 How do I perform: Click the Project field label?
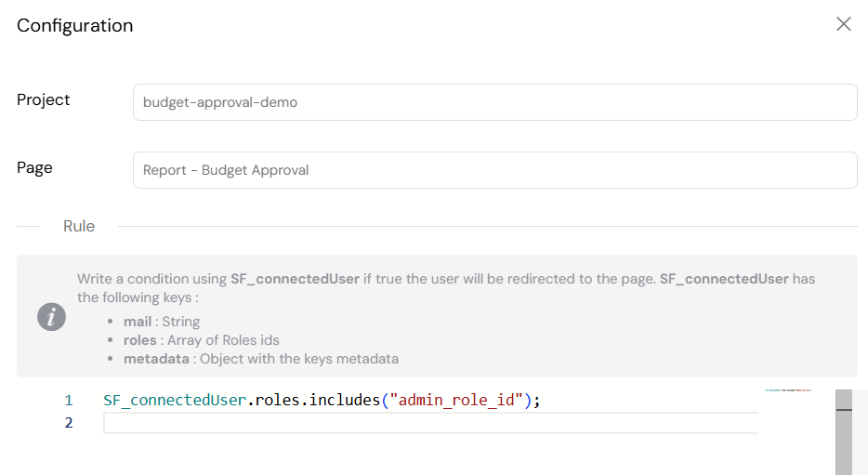[x=44, y=100]
